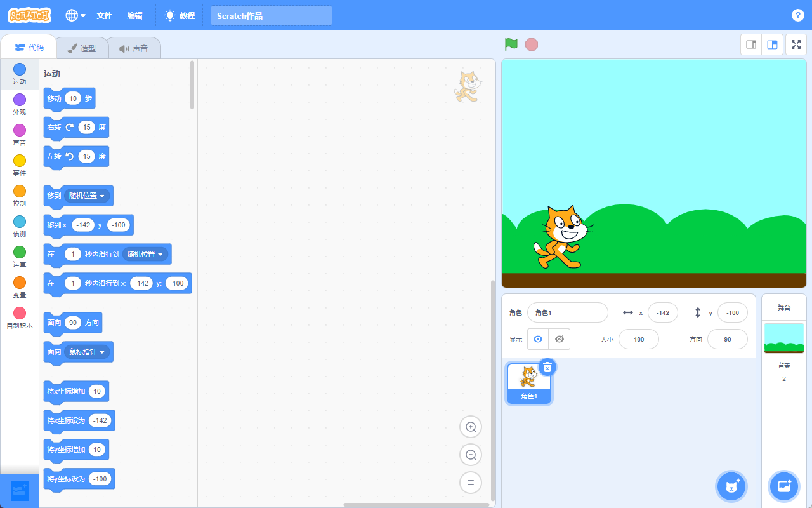Open the add extension button

[x=20, y=490]
